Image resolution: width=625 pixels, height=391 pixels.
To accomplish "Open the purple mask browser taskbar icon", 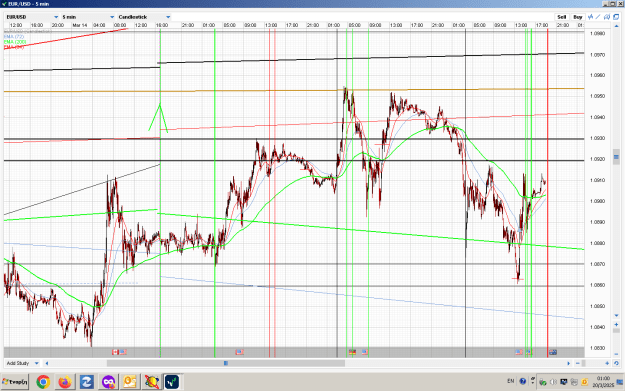I will [x=108, y=382].
